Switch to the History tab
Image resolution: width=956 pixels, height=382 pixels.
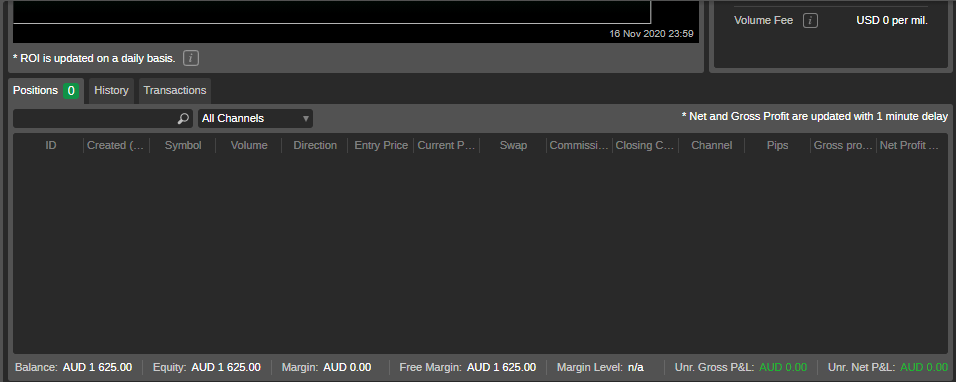112,91
